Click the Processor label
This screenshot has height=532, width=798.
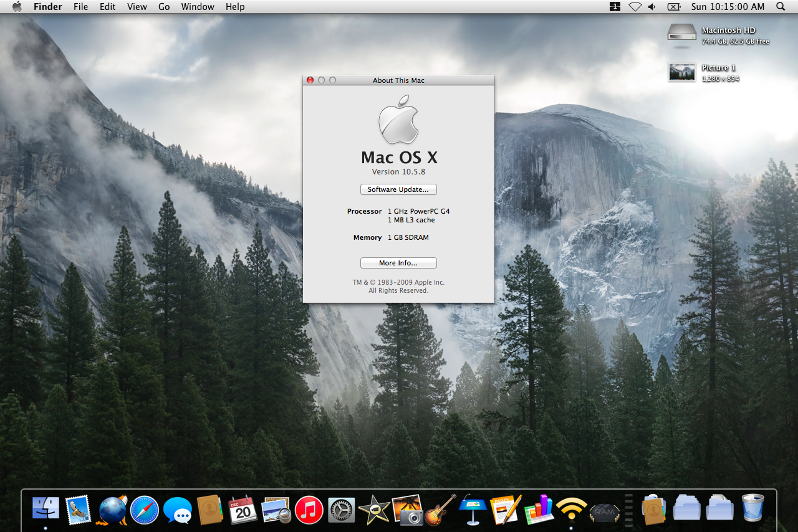click(x=364, y=211)
